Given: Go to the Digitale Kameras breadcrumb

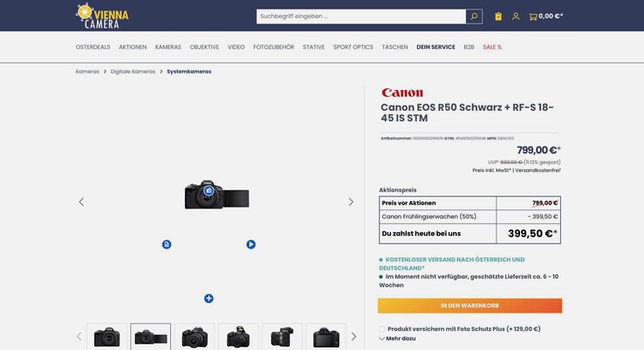Looking at the screenshot, I should [133, 72].
